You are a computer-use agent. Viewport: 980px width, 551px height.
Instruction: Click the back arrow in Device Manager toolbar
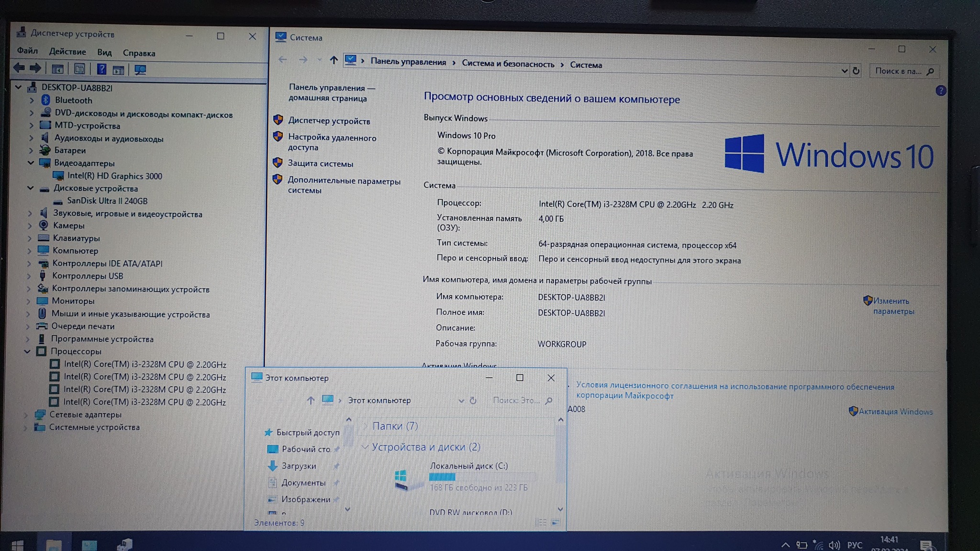(19, 68)
